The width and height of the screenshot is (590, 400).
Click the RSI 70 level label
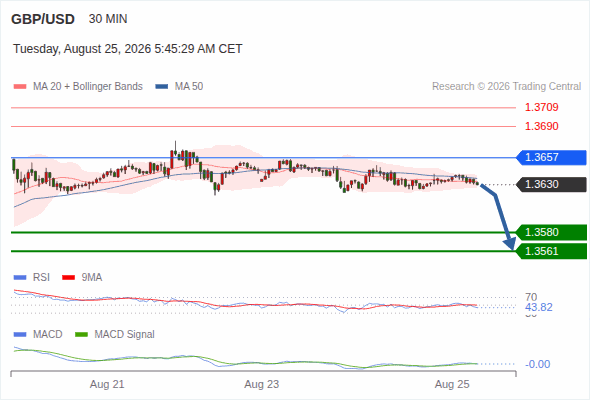click(531, 297)
